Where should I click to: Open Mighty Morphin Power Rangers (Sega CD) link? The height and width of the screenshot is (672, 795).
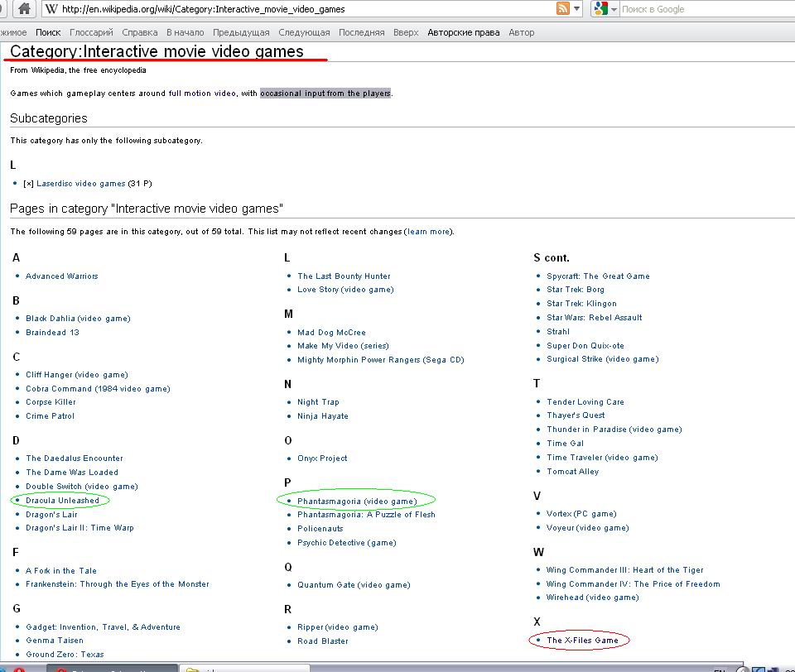[381, 360]
